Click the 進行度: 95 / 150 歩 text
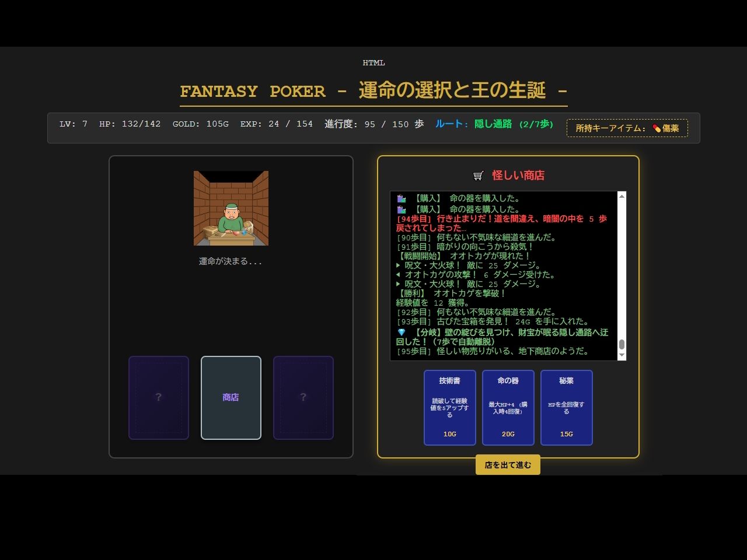 coord(374,124)
